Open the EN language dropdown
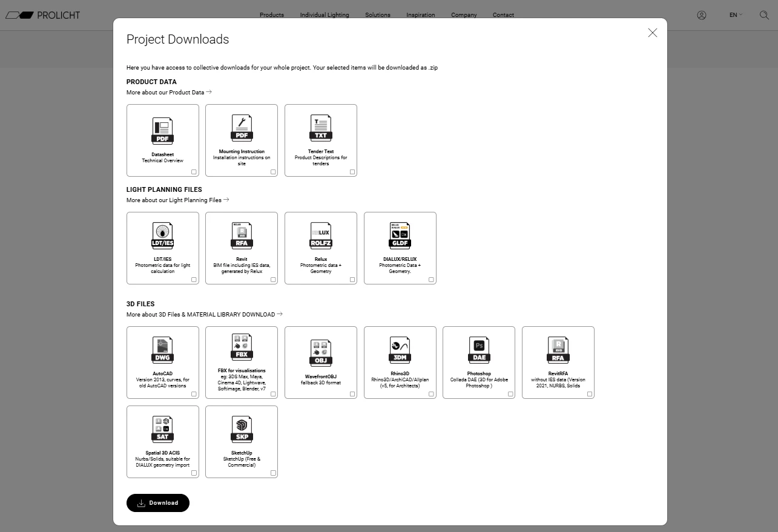The height and width of the screenshot is (532, 778). (735, 15)
